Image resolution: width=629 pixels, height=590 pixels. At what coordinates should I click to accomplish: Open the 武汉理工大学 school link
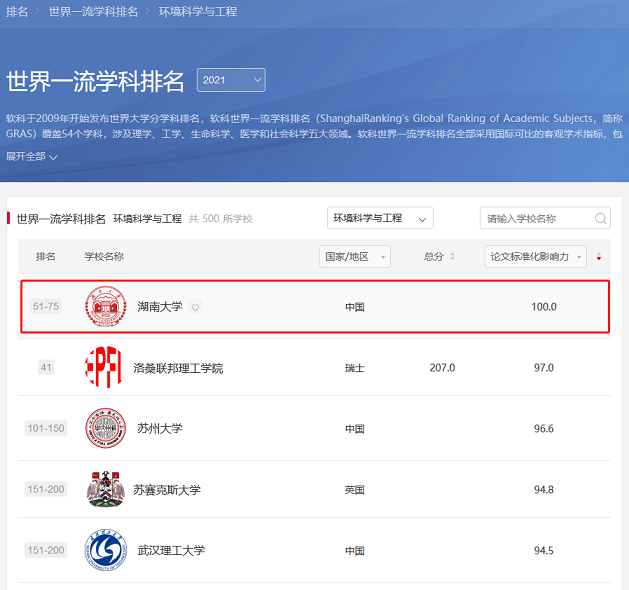pyautogui.click(x=171, y=550)
